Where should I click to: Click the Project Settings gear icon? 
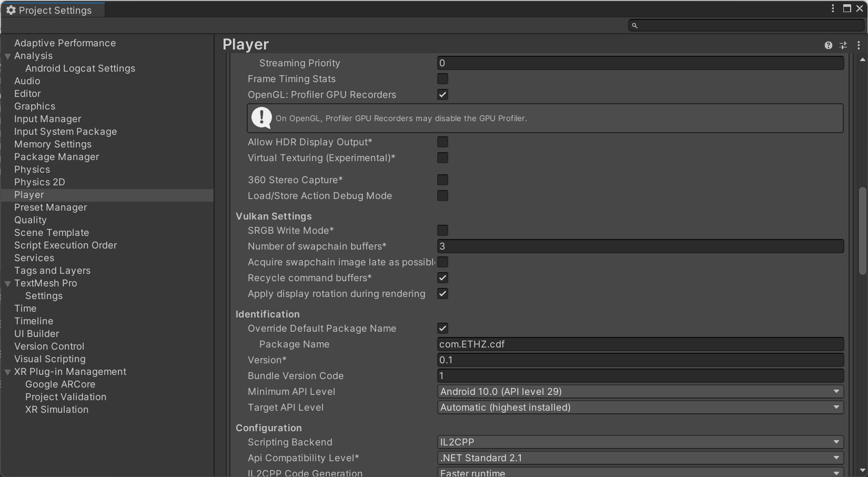pyautogui.click(x=11, y=10)
